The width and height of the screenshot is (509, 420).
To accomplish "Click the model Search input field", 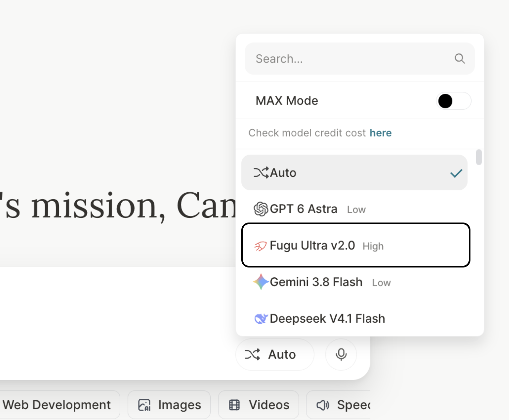I will click(x=360, y=59).
